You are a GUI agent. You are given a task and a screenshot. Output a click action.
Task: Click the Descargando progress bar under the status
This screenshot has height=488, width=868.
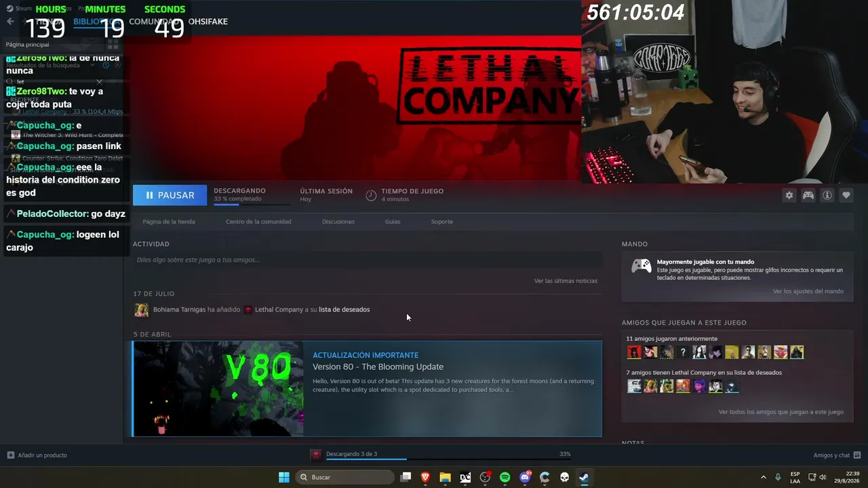pos(252,203)
